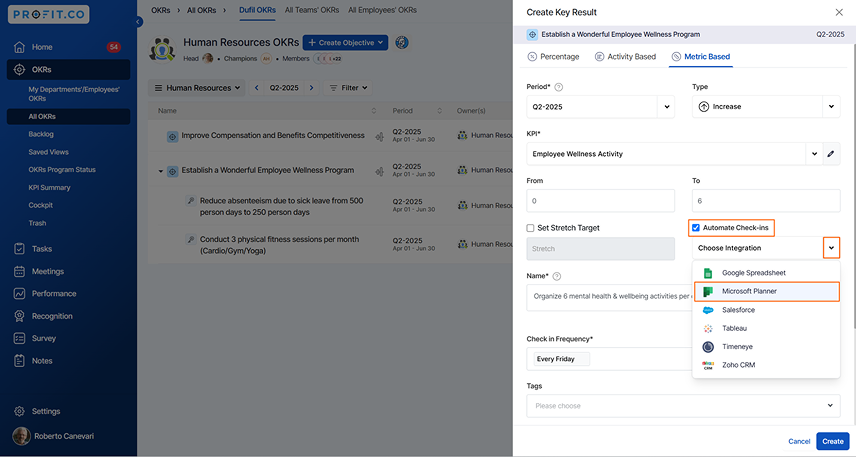Close the Create Key Result panel
This screenshot has width=856, height=457.
[x=839, y=12]
